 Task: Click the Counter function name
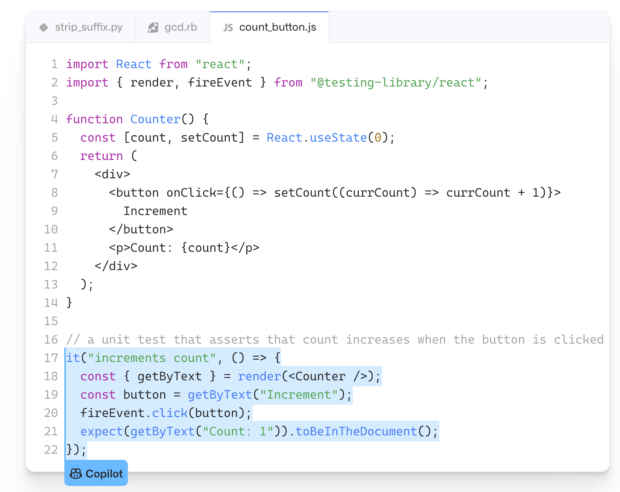tap(155, 119)
